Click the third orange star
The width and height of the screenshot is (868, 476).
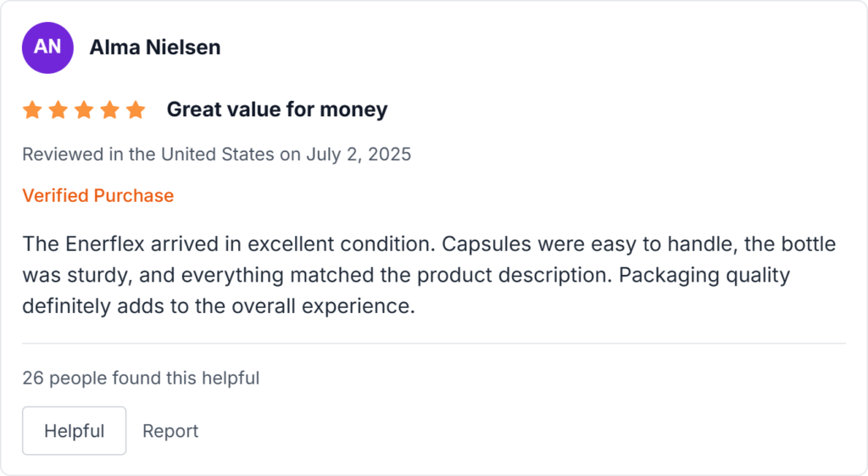point(84,109)
